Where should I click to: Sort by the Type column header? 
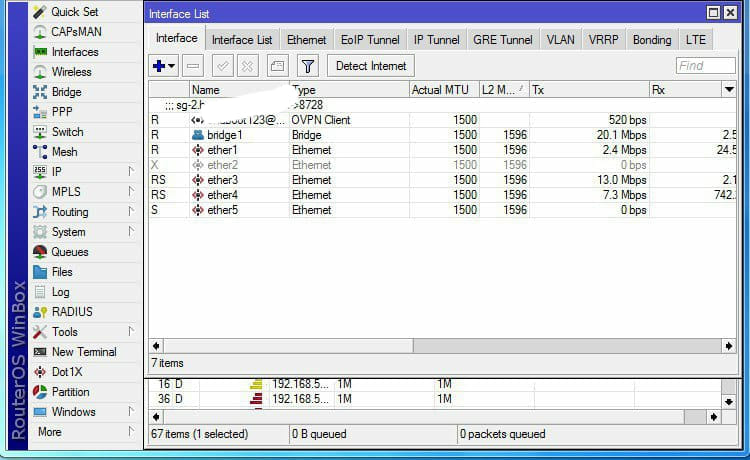[x=349, y=90]
